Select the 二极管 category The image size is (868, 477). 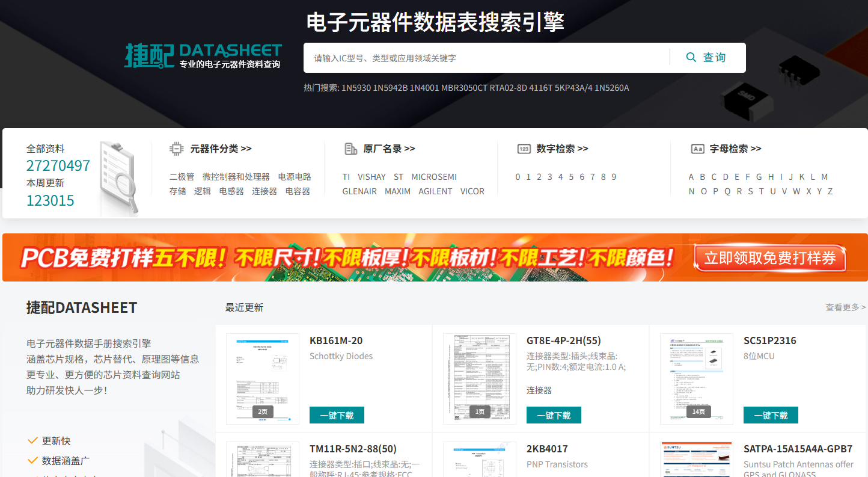pyautogui.click(x=182, y=177)
